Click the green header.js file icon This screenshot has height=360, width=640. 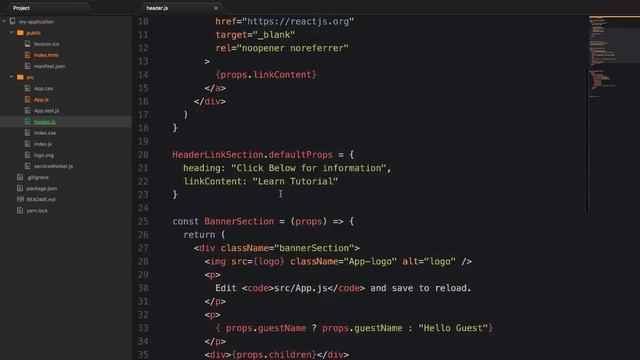[x=27, y=121]
